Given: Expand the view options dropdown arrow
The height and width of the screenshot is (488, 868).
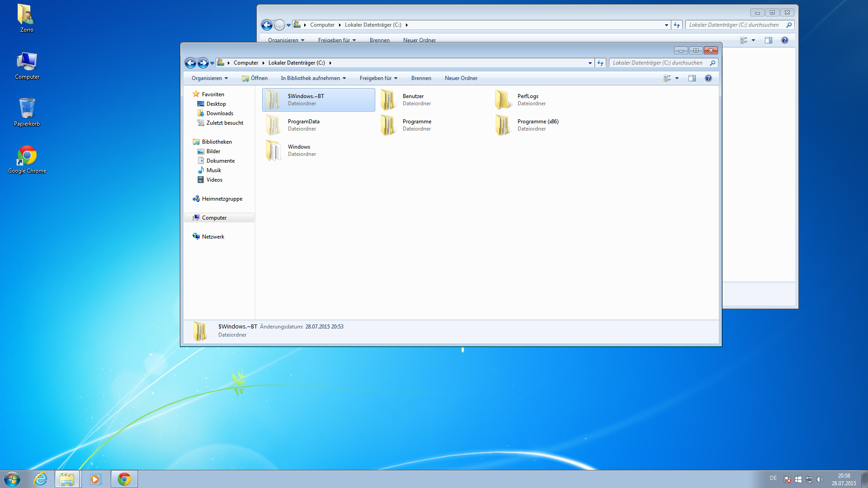Looking at the screenshot, I should (677, 78).
